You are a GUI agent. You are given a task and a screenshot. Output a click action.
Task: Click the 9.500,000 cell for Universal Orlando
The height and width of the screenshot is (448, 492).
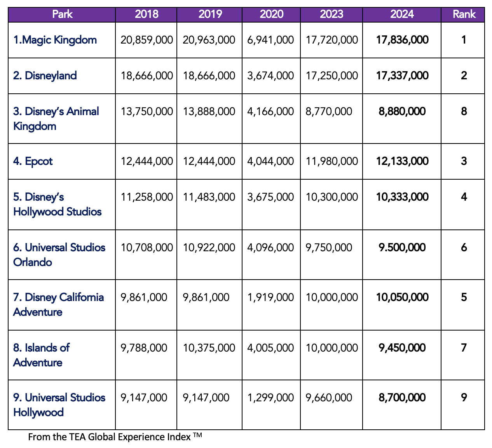click(x=402, y=248)
